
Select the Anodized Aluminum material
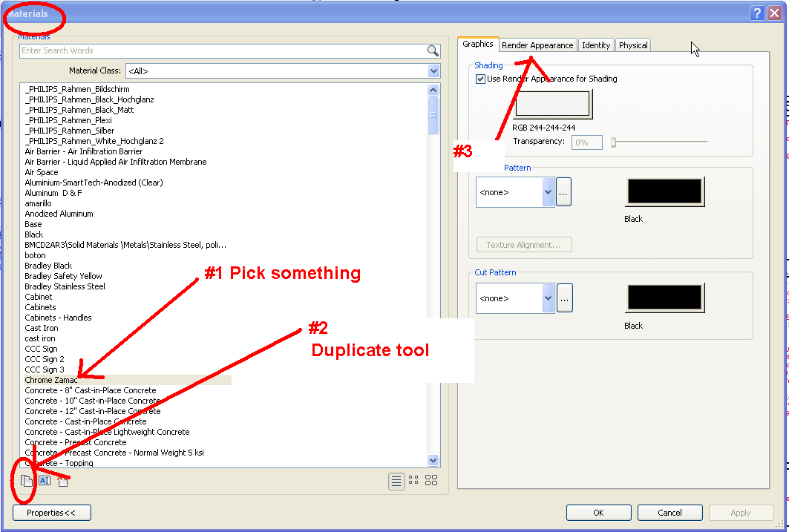(x=59, y=214)
